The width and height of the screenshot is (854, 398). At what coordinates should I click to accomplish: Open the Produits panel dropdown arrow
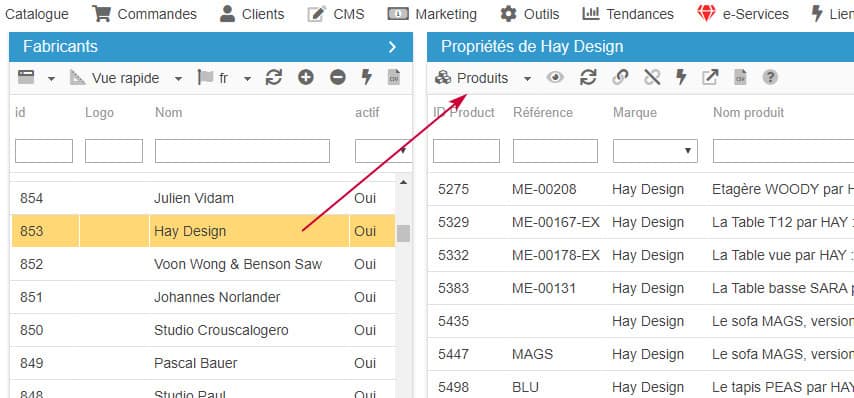tap(527, 79)
